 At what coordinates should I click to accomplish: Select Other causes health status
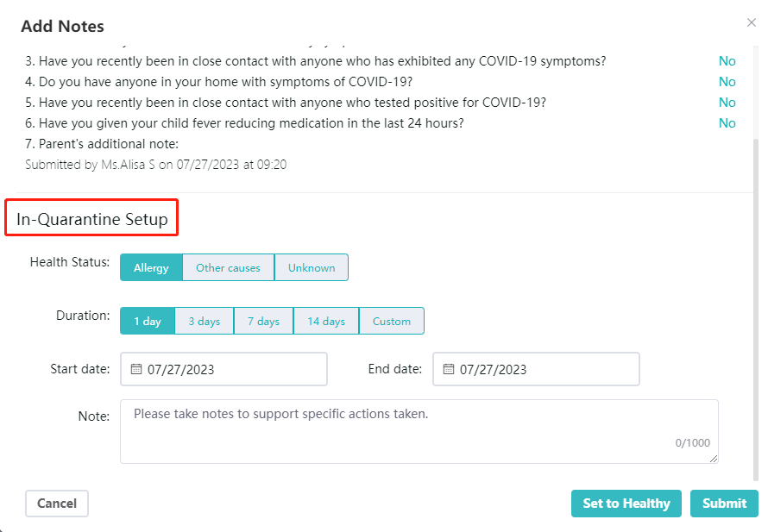tap(229, 267)
